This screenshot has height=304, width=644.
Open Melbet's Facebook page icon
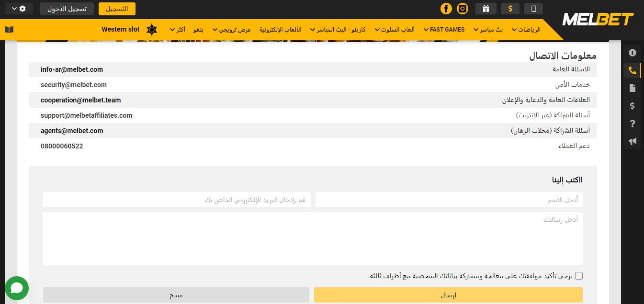point(446,9)
